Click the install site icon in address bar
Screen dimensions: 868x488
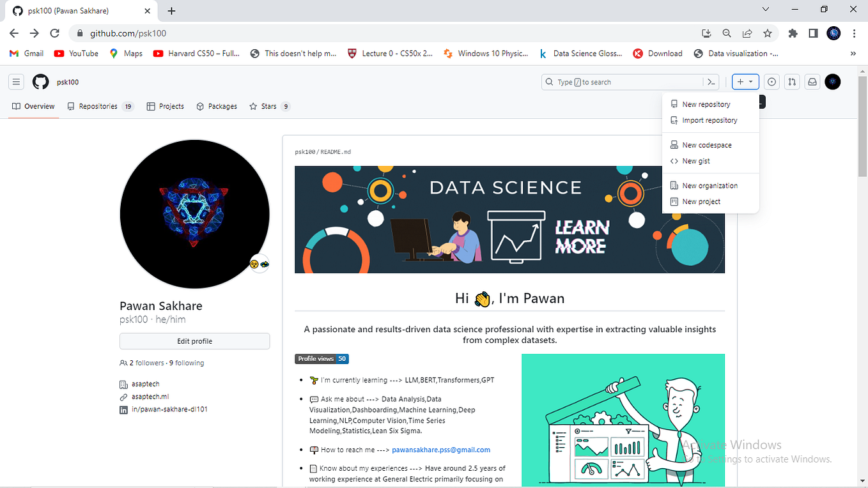[x=706, y=33]
